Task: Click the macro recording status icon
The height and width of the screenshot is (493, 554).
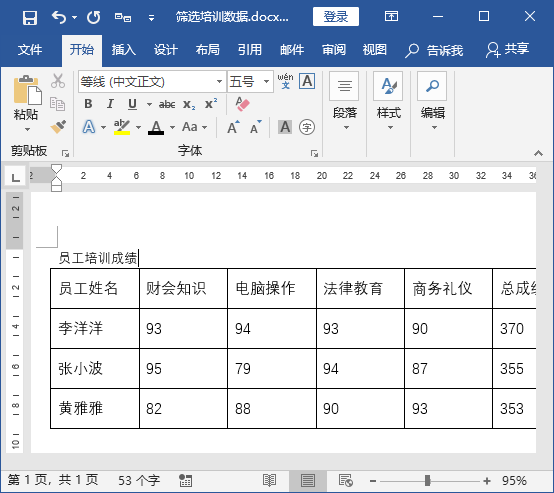Action: 185,481
